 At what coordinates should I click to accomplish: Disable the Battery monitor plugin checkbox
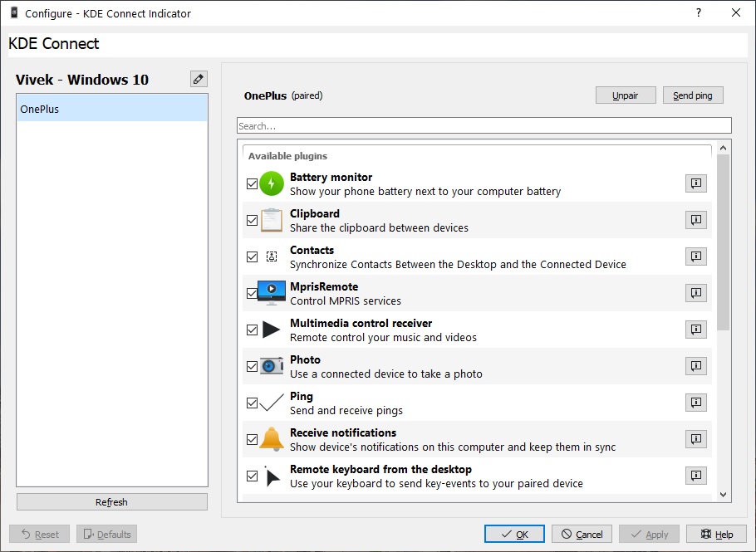(x=252, y=183)
